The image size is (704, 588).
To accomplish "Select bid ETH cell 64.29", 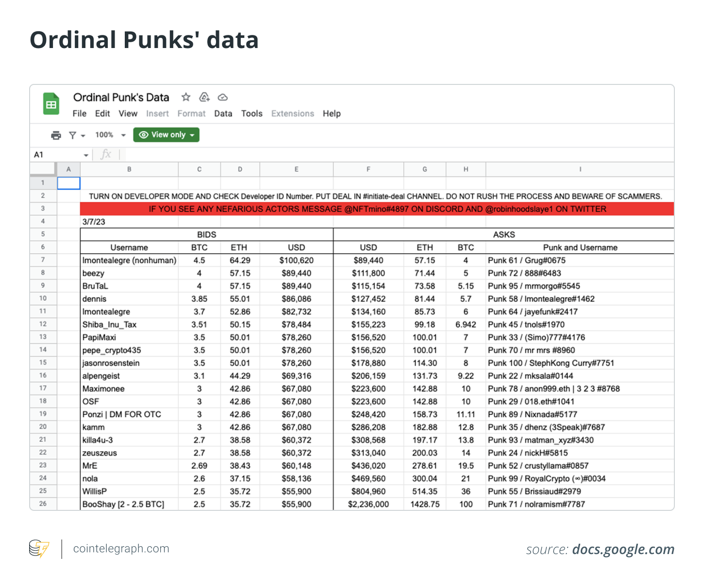I will tap(240, 260).
